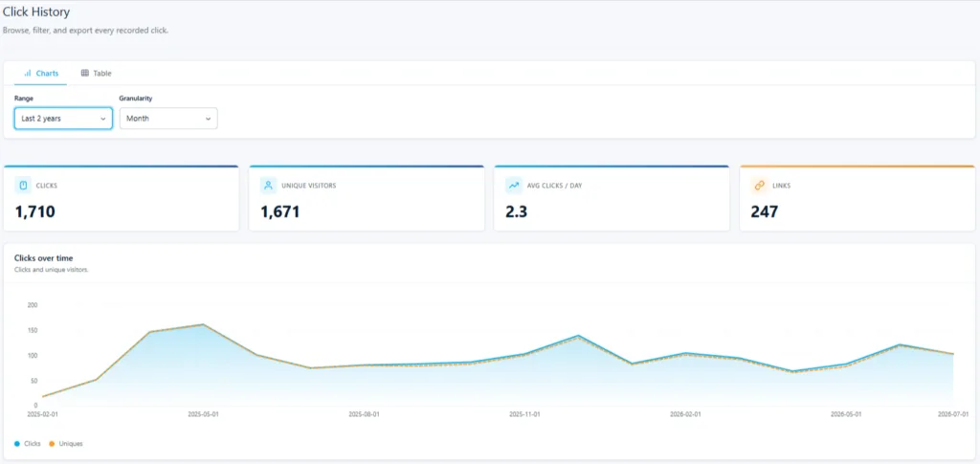Click the chevron arrow in Granularity select

[x=208, y=118]
